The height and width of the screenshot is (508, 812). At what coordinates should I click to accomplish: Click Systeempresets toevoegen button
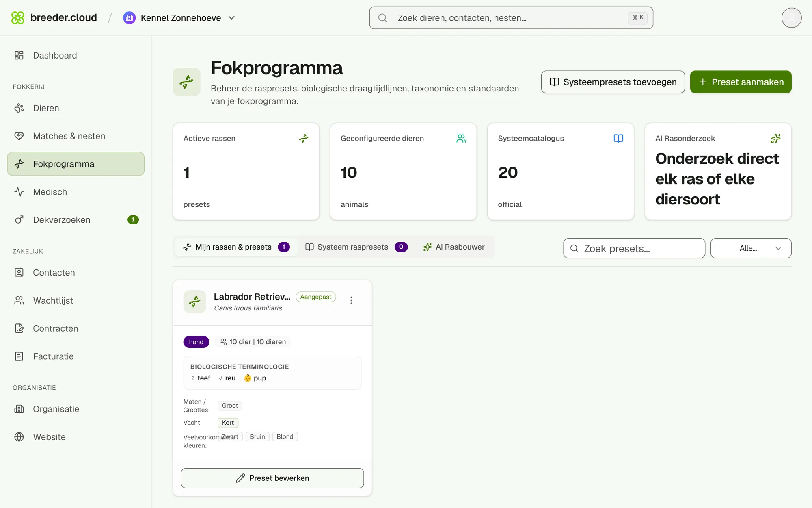(x=613, y=82)
